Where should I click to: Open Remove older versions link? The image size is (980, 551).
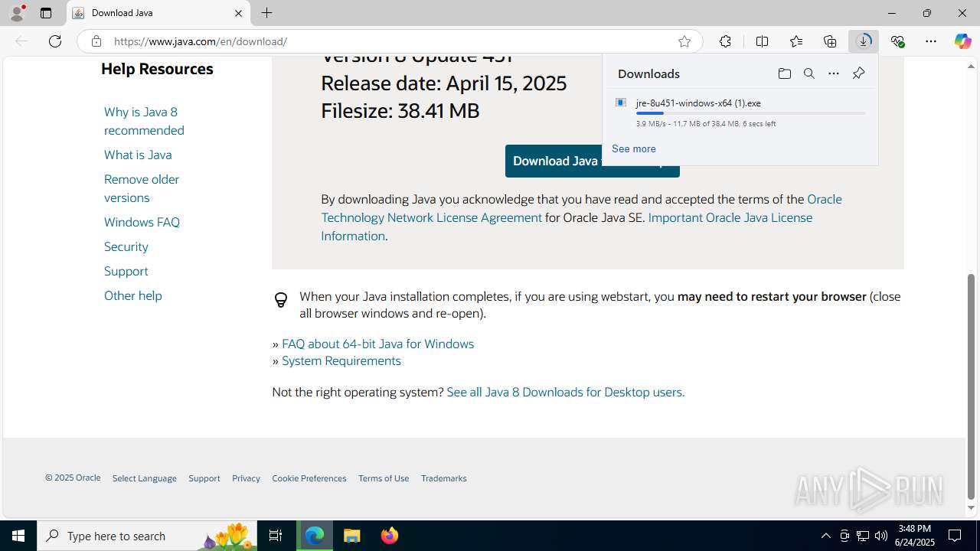[x=142, y=188]
